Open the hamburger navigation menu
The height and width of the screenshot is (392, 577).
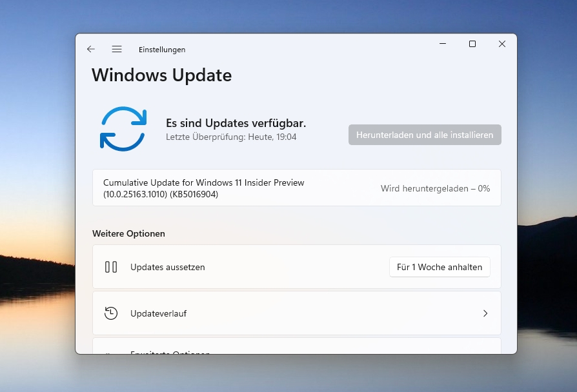(117, 49)
